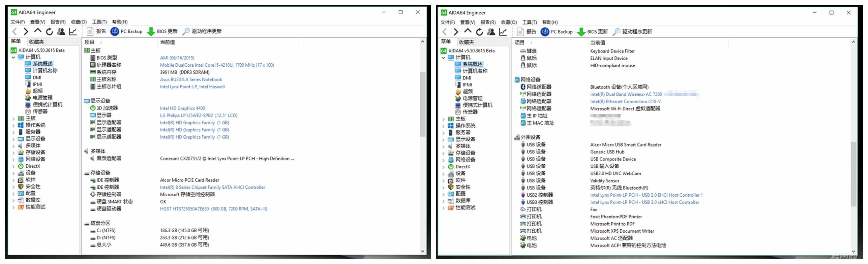Open Asus BU201LA Series Notebook link
The width and height of the screenshot is (868, 264).
[x=191, y=80]
